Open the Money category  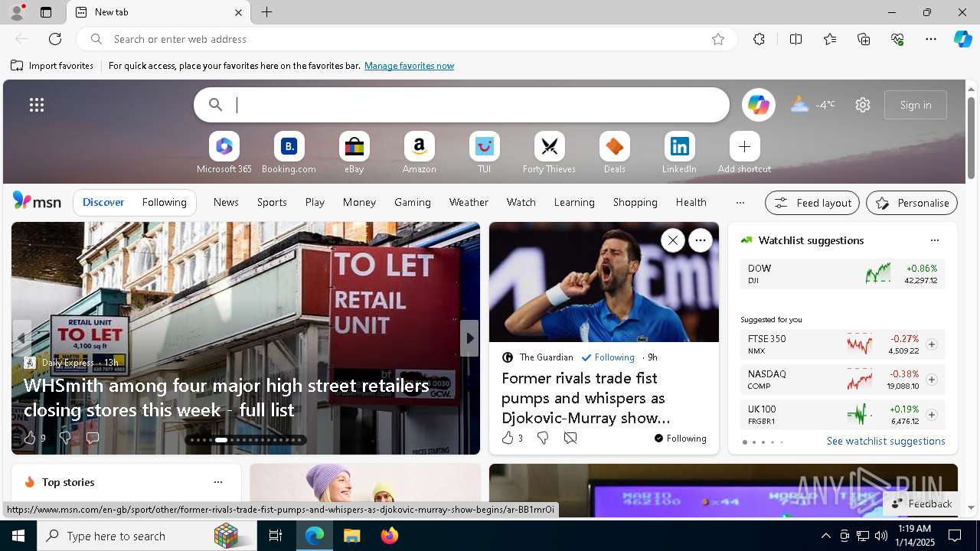(359, 202)
